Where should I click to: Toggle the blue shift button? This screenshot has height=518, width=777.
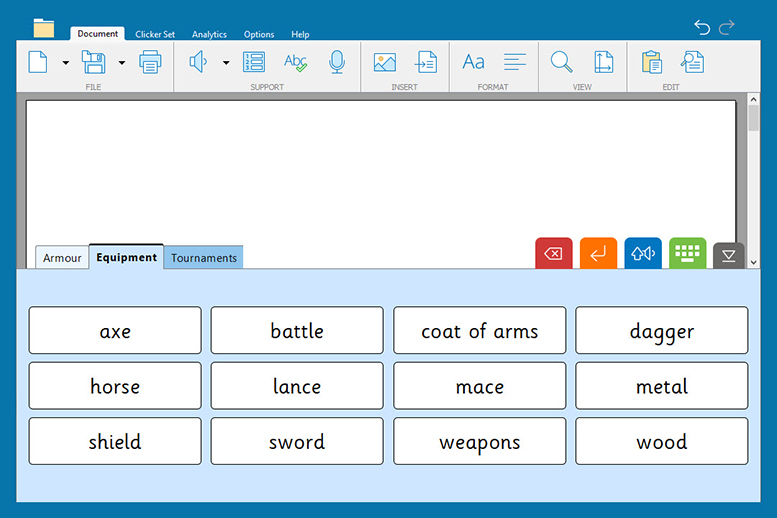pyautogui.click(x=643, y=254)
